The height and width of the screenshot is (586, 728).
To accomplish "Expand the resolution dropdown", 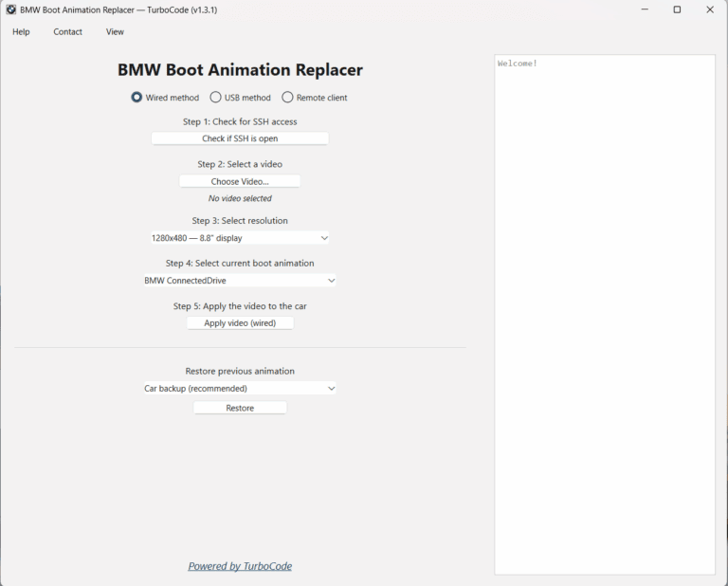I will click(240, 238).
